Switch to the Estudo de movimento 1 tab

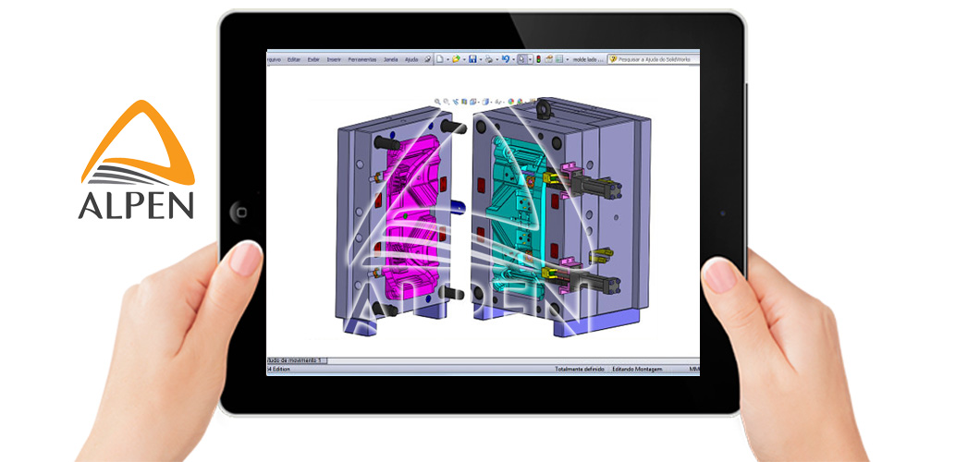point(296,359)
